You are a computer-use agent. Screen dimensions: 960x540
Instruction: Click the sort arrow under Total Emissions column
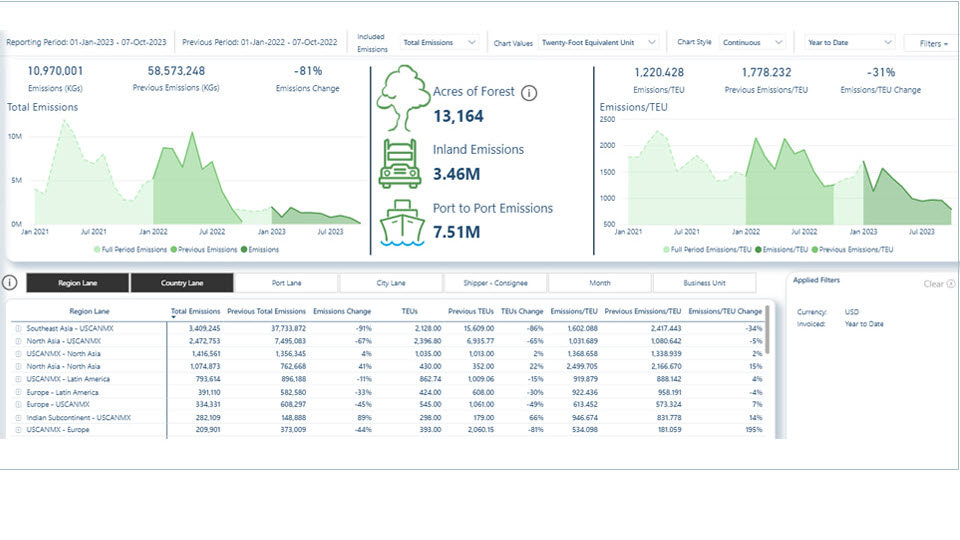pyautogui.click(x=173, y=317)
